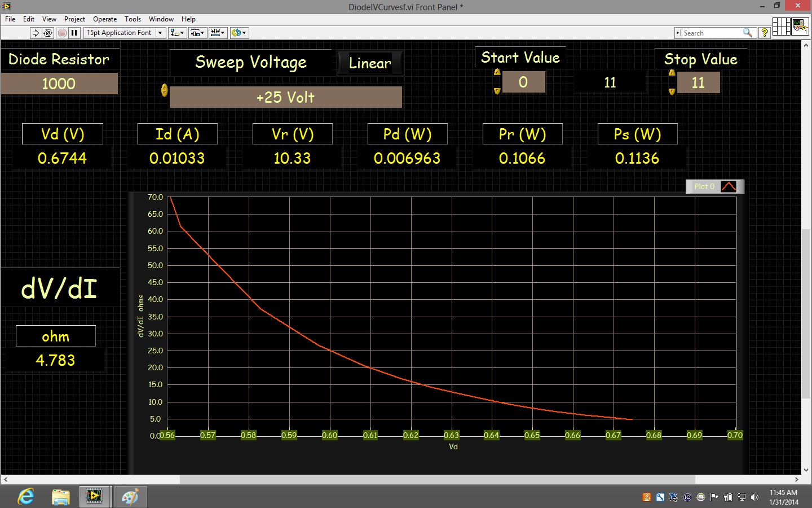Open the Tools menu
Viewport: 812px width, 508px height.
(x=133, y=19)
